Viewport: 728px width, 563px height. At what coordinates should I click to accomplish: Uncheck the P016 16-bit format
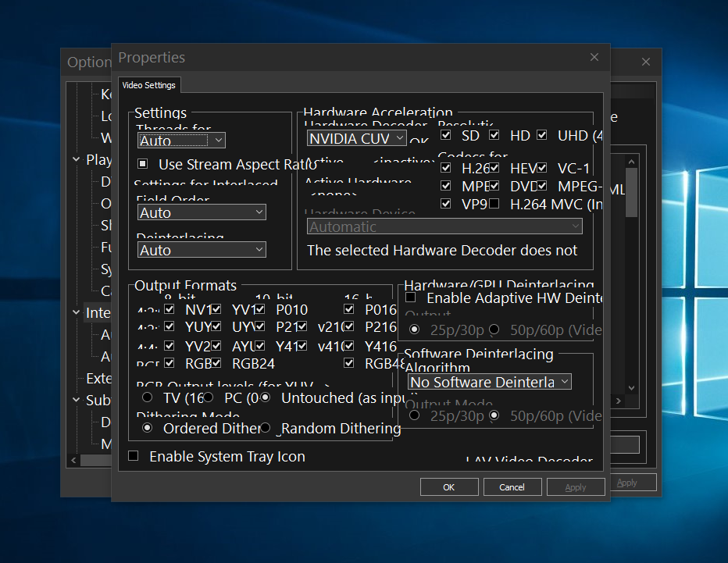pyautogui.click(x=349, y=308)
